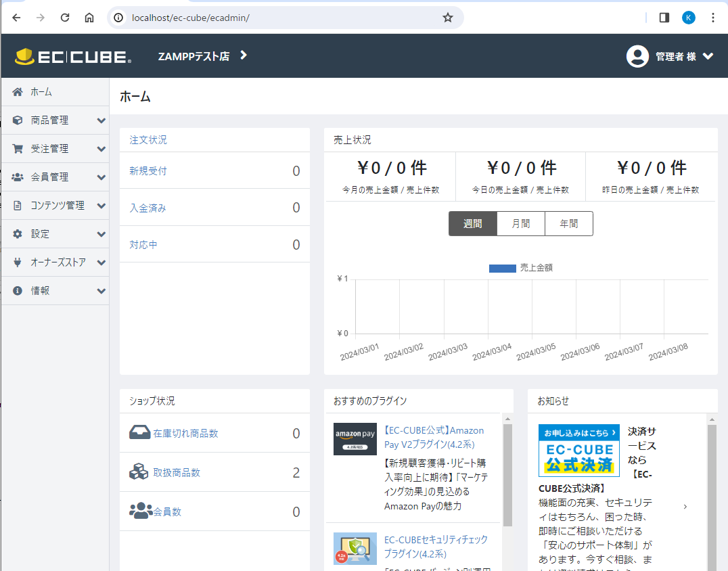Bookmark this page with star icon
Image resolution: width=728 pixels, height=571 pixels.
(448, 18)
